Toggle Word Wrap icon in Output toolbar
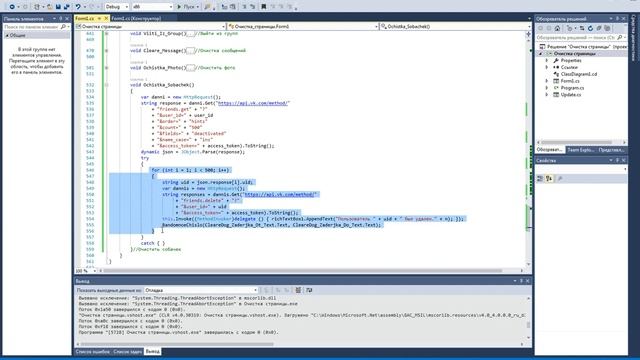 (309, 290)
